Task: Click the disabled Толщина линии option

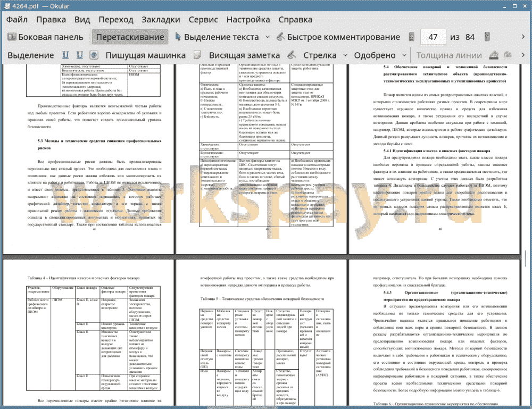Action: (449, 55)
